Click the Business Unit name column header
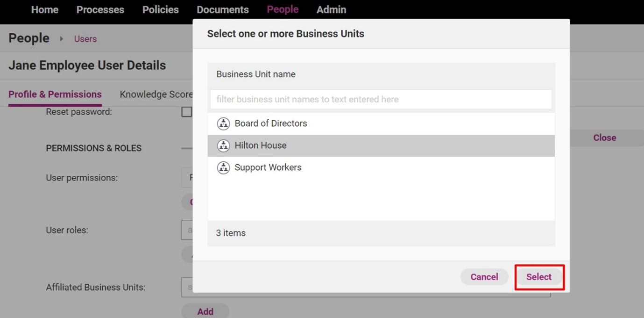 coord(256,74)
